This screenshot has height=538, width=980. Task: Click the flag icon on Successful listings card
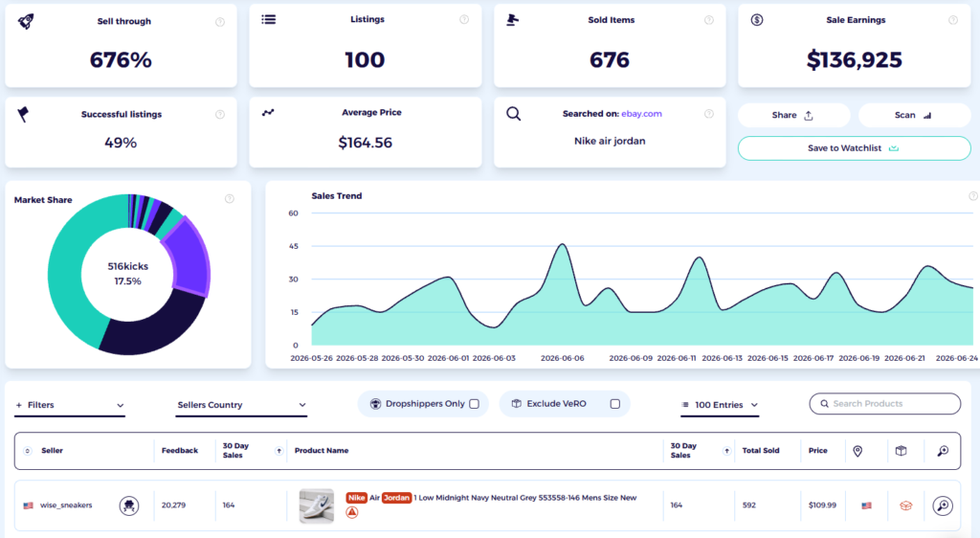23,114
